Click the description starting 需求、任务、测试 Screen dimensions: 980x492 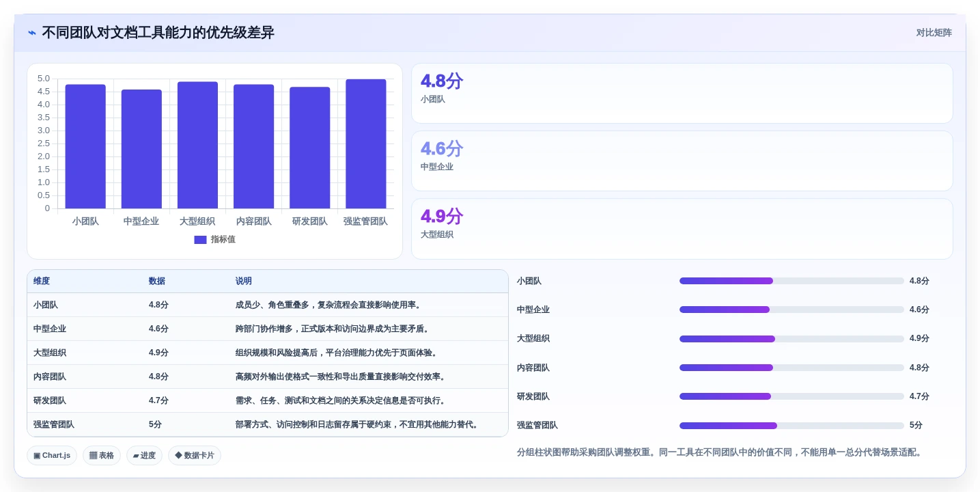pos(341,400)
